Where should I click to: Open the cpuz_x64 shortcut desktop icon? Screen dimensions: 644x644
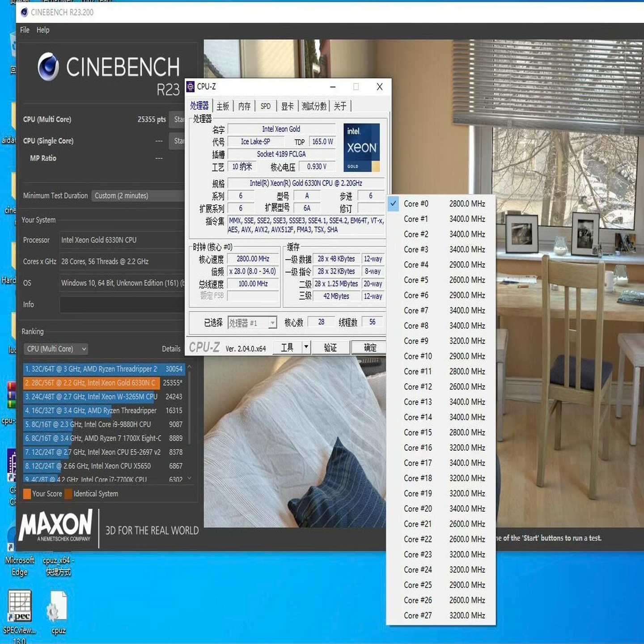click(x=58, y=565)
